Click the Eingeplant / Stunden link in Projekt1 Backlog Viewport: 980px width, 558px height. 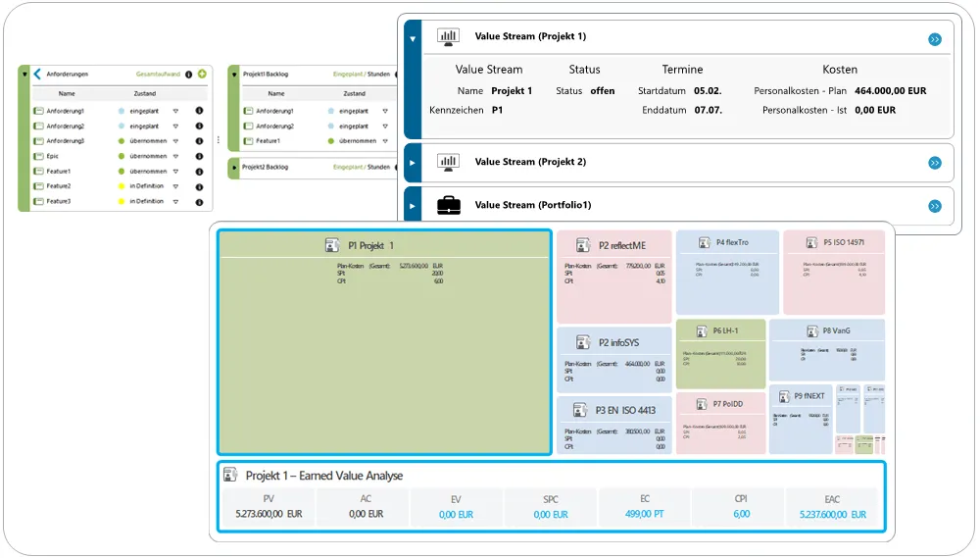[362, 74]
